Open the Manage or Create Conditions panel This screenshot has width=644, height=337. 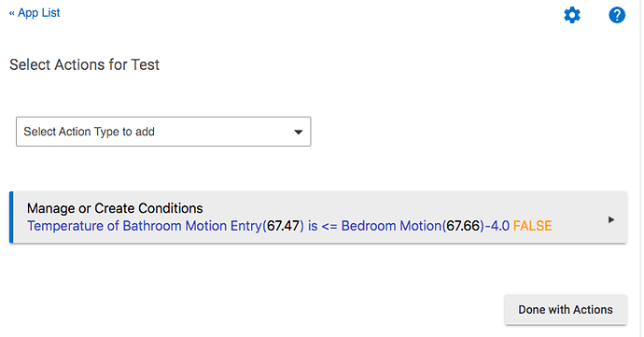(318, 217)
